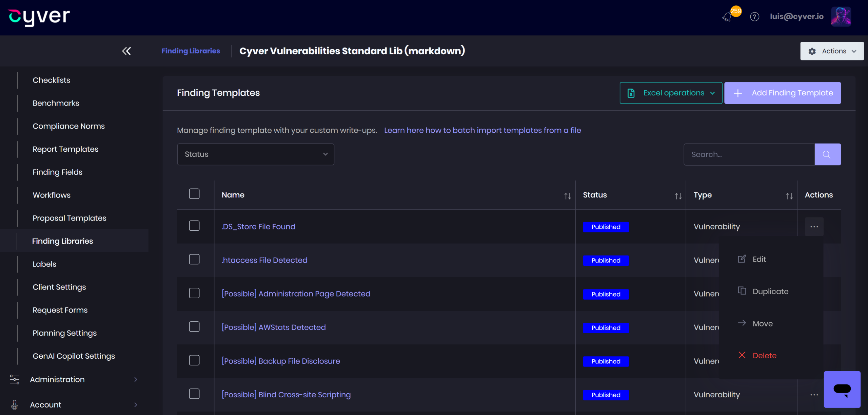Image resolution: width=868 pixels, height=415 pixels.
Task: Open Workflows in the sidebar
Action: coord(52,195)
